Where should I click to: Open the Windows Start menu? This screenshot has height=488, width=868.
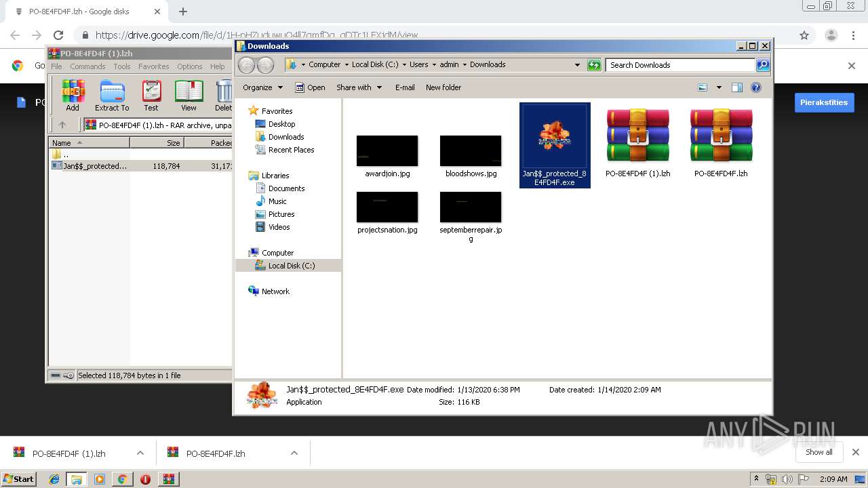coord(18,479)
